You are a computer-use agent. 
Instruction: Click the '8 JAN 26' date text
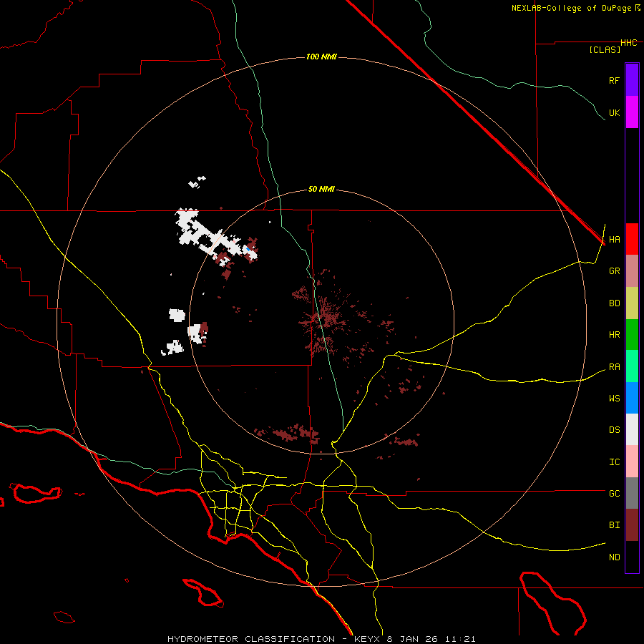[414, 639]
